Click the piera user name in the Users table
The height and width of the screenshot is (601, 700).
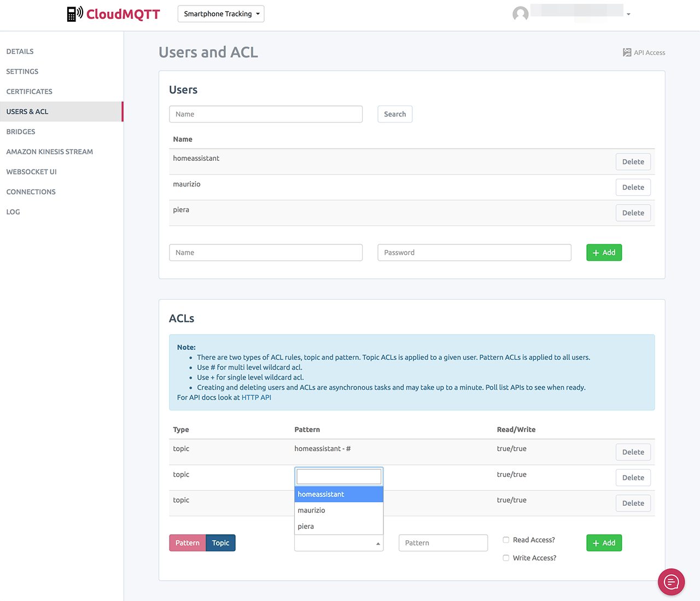click(181, 210)
